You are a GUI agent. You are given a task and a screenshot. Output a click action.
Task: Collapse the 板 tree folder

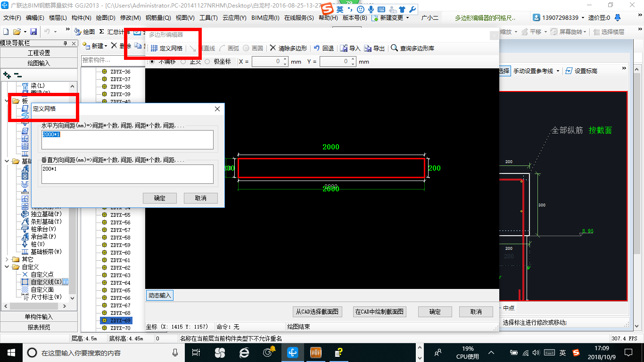tap(7, 101)
